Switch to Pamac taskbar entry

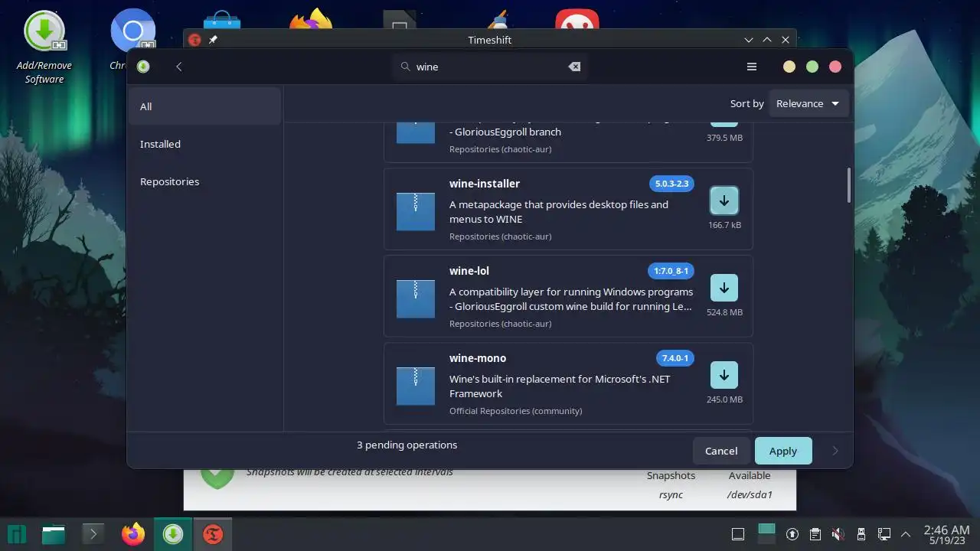(173, 534)
